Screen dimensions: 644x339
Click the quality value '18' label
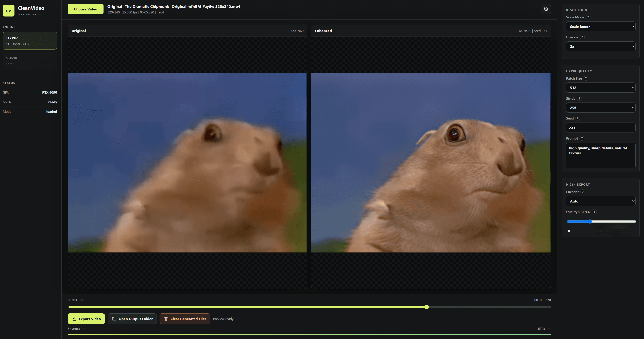[x=568, y=231]
